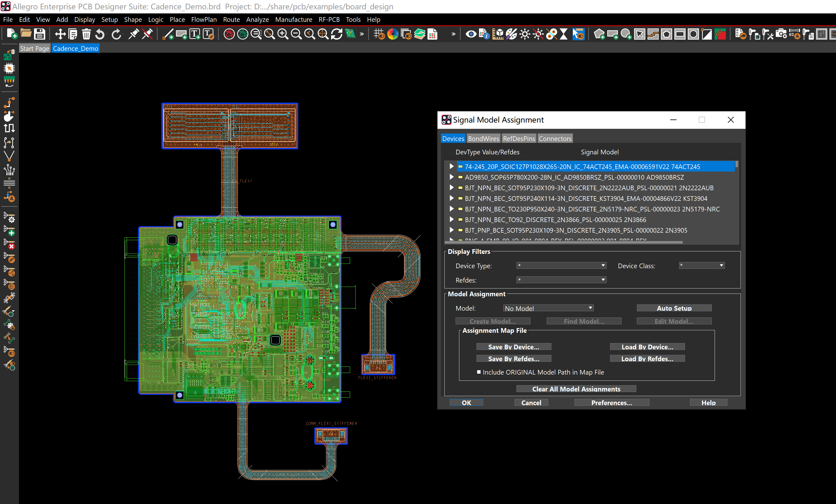
Task: Click the device list horizontal scrollbar
Action: 564,242
